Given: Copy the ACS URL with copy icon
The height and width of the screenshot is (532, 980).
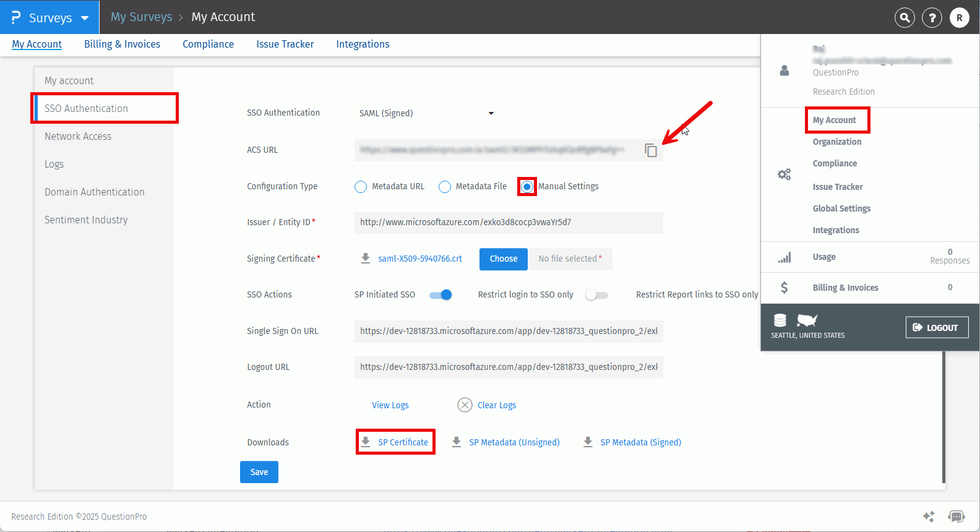Looking at the screenshot, I should (x=651, y=150).
